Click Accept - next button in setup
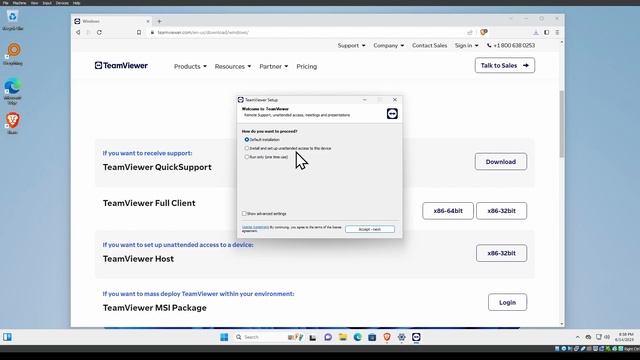Viewport: 640px width, 360px height. (370, 229)
